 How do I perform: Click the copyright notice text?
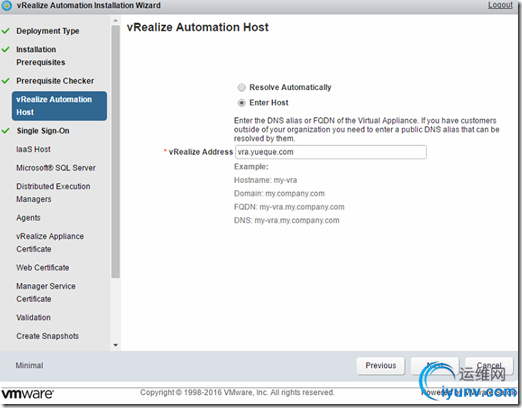point(237,393)
